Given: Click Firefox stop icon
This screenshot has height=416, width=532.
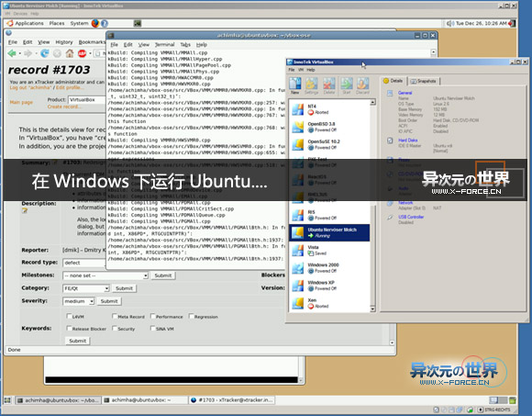Looking at the screenshot, I should pyautogui.click(x=57, y=53).
